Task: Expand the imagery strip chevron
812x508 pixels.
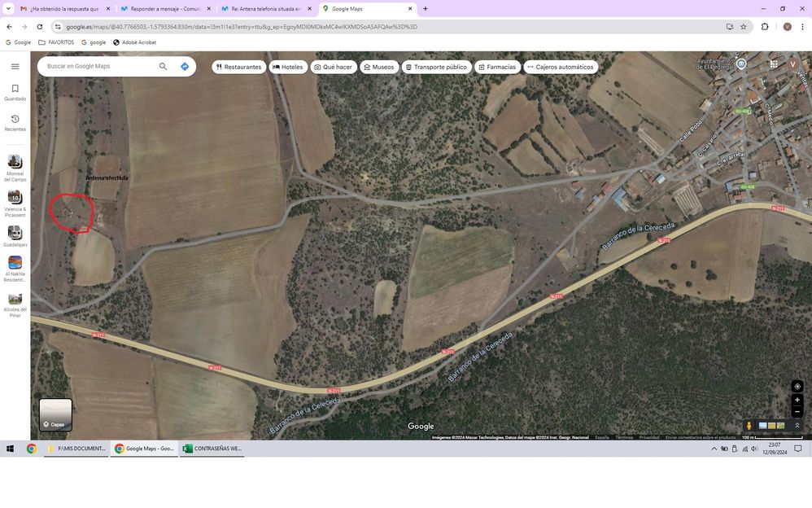Action: pos(797,426)
